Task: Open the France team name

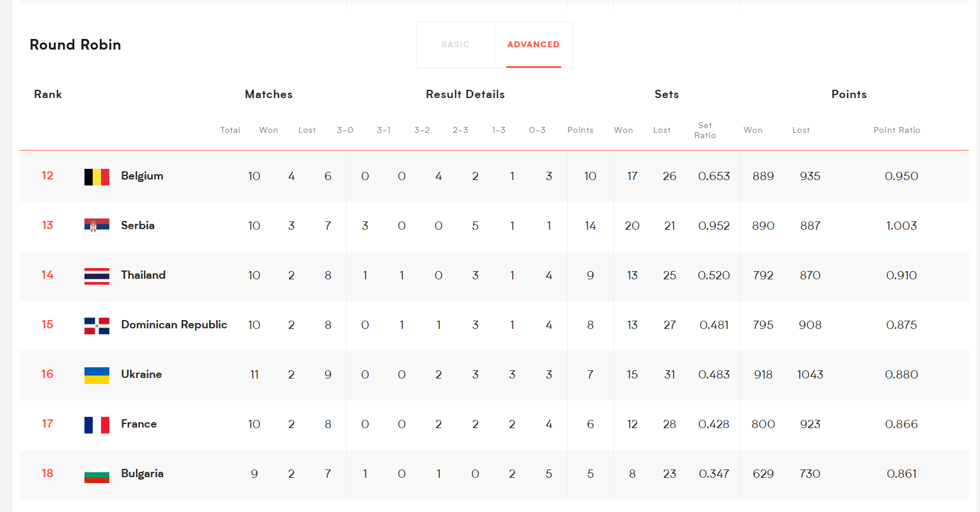Action: click(139, 424)
